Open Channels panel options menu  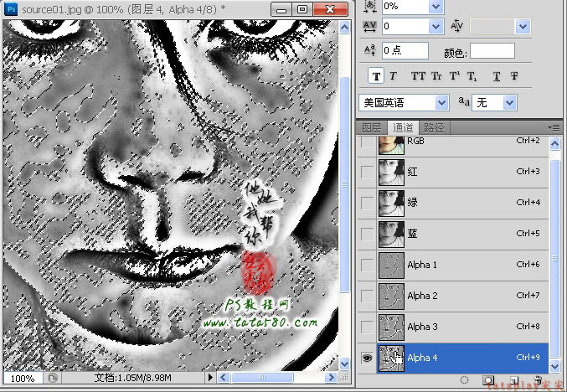pyautogui.click(x=554, y=127)
